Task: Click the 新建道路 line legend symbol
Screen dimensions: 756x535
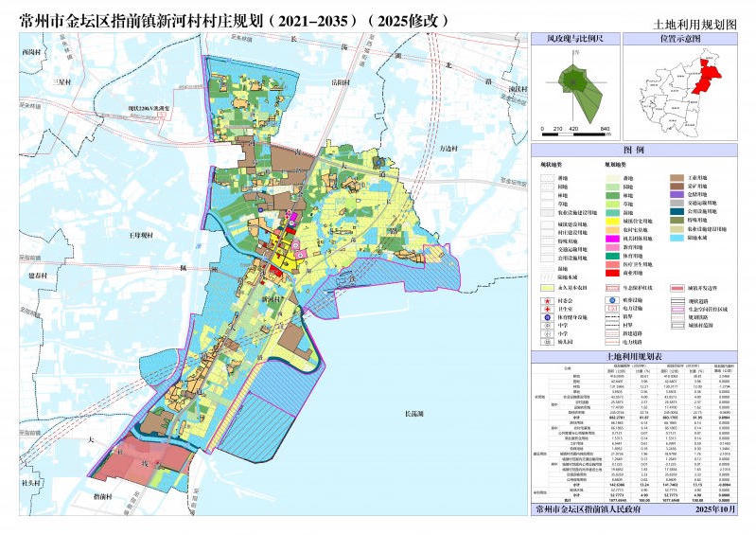Action: point(613,334)
